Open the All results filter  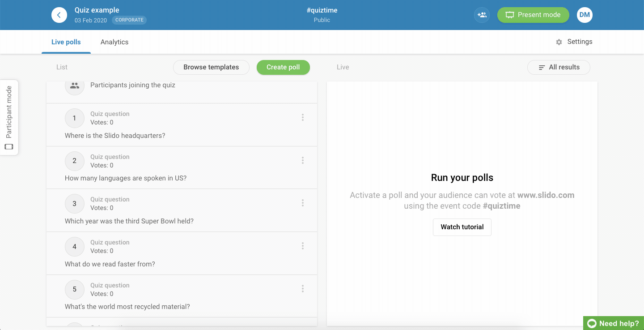(x=559, y=67)
